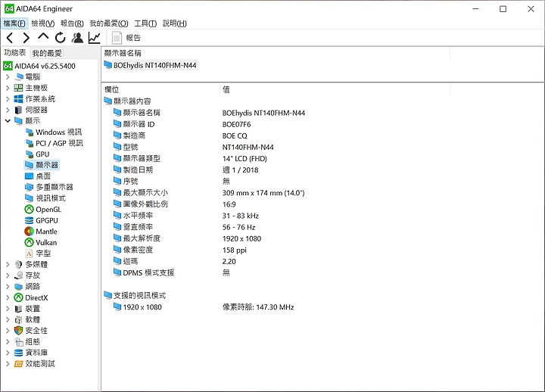545x392 pixels.
Task: Click the OpenGL icon in the tree
Action: (x=30, y=210)
